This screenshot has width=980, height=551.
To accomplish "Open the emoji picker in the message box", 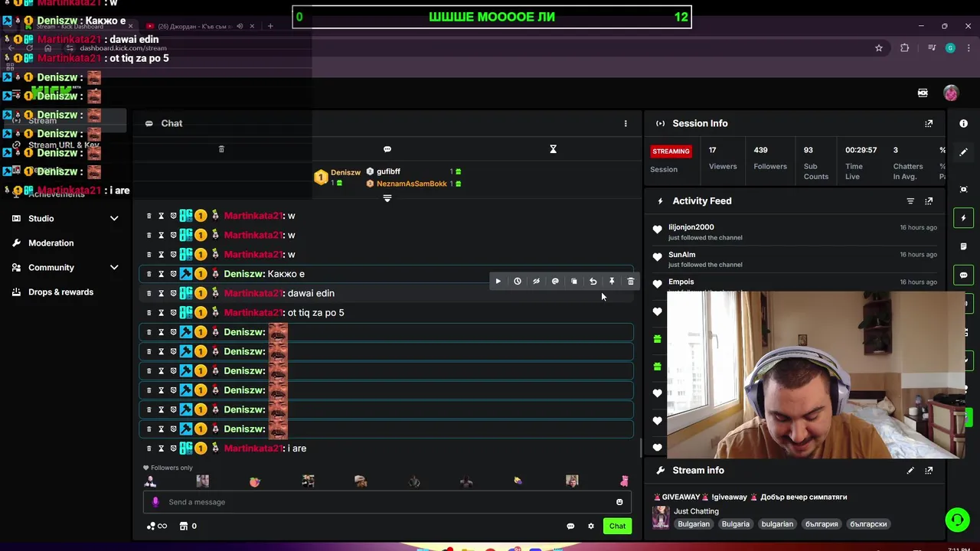I will [619, 502].
